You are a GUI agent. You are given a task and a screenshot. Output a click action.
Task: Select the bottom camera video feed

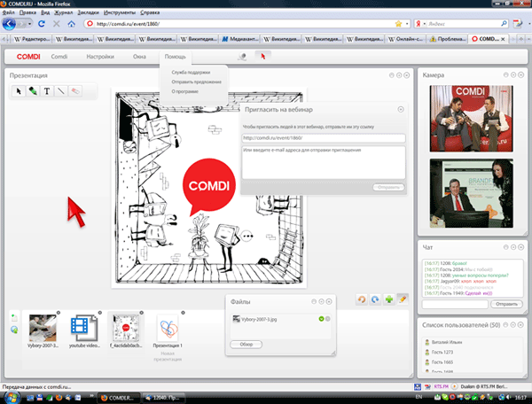point(472,193)
